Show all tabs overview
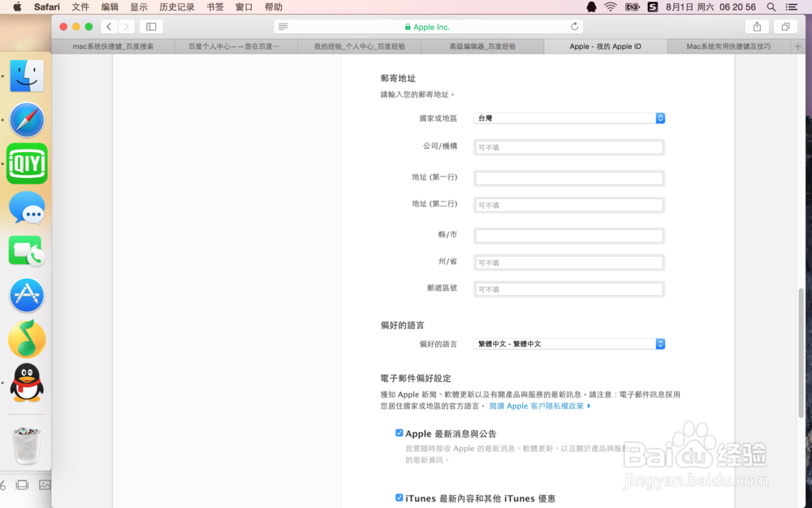 tap(785, 27)
